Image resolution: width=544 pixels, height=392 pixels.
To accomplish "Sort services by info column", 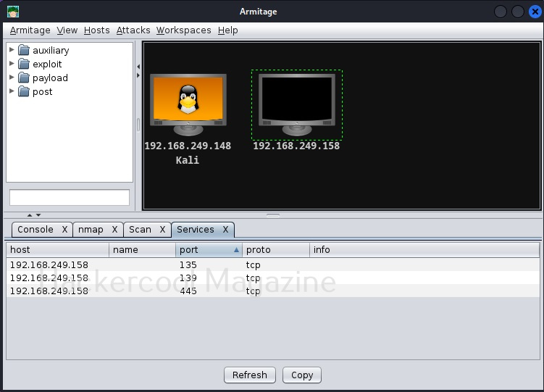I will [x=424, y=250].
